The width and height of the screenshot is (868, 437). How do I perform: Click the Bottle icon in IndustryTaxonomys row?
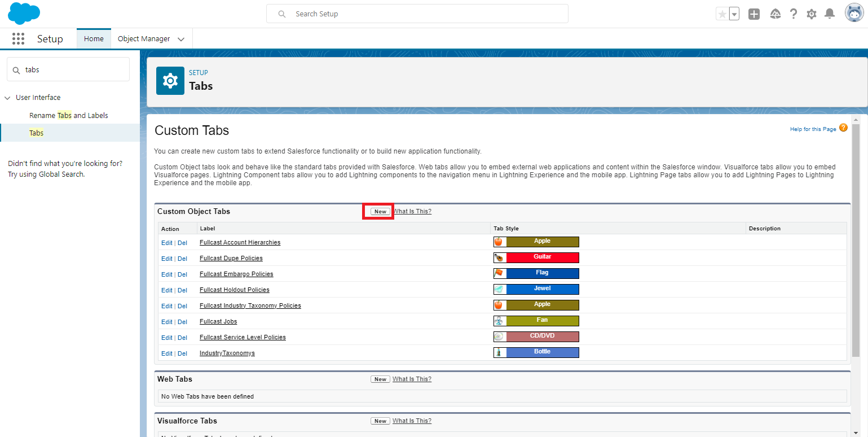(x=499, y=352)
